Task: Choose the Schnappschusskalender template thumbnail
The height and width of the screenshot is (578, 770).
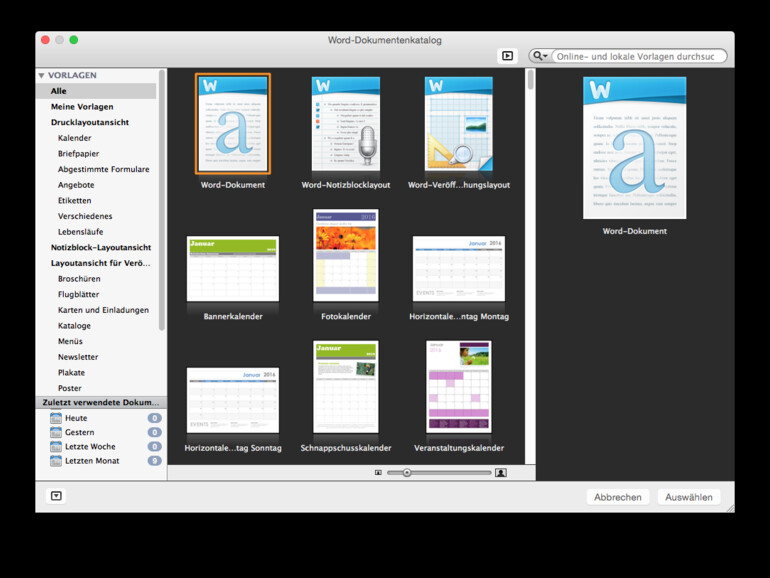Action: [x=346, y=387]
